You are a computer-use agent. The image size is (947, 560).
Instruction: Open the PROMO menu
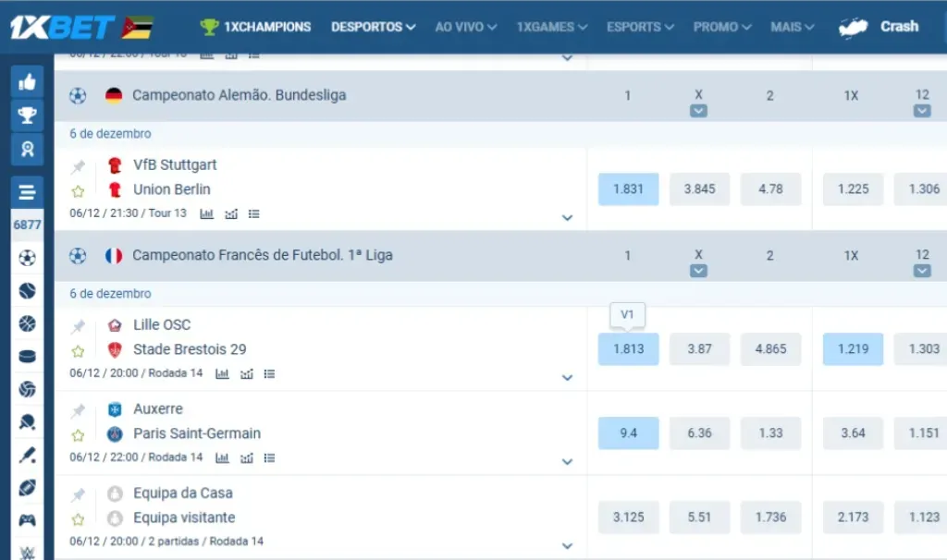click(717, 27)
